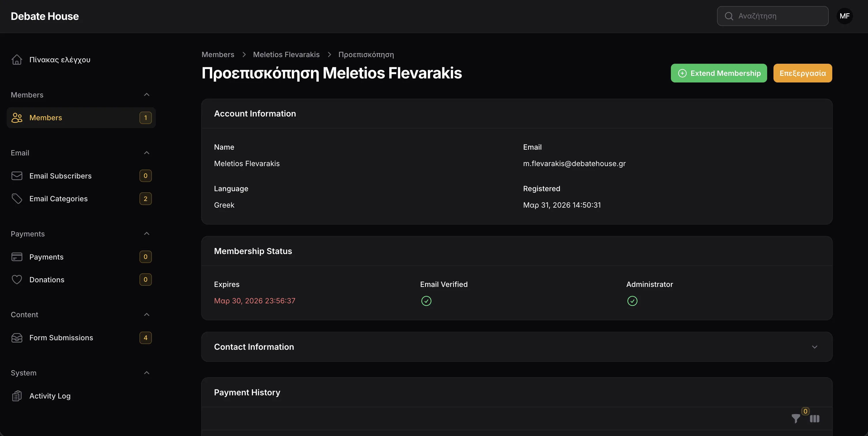Click the Email Categories tag icon
The image size is (868, 436).
pos(16,199)
